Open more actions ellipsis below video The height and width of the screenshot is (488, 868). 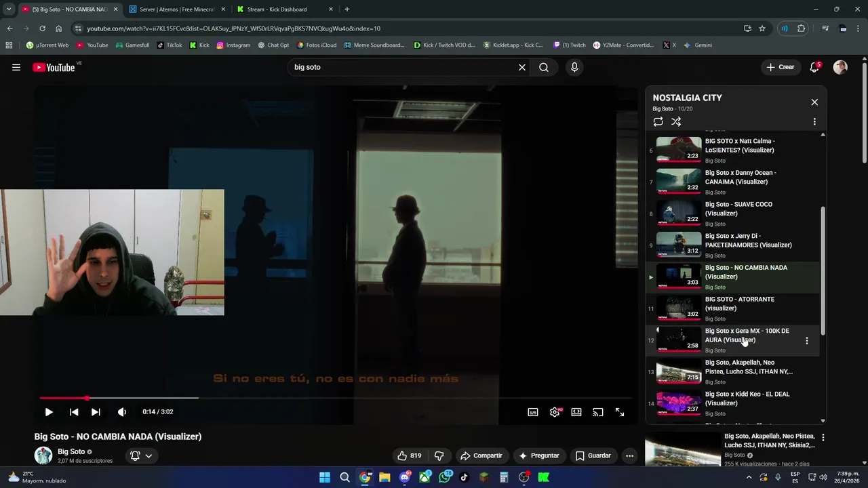(x=629, y=455)
